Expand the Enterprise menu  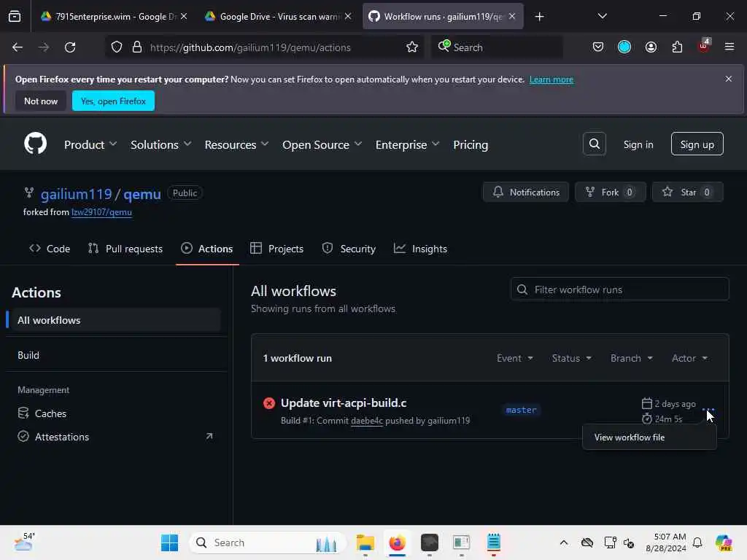click(407, 145)
